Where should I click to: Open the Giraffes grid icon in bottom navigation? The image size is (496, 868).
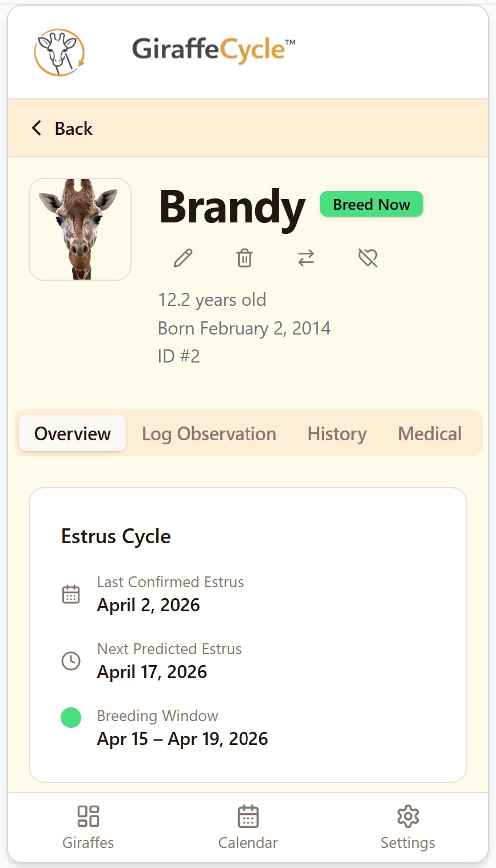[88, 816]
